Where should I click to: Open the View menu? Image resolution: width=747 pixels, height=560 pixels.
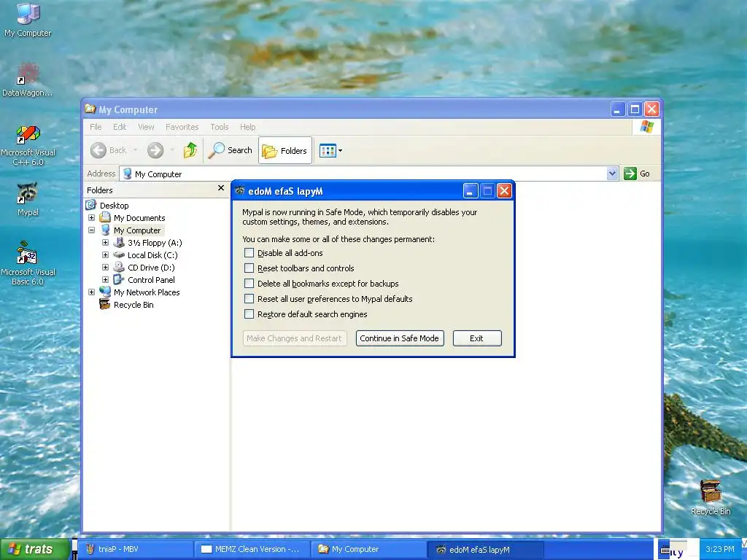[146, 127]
